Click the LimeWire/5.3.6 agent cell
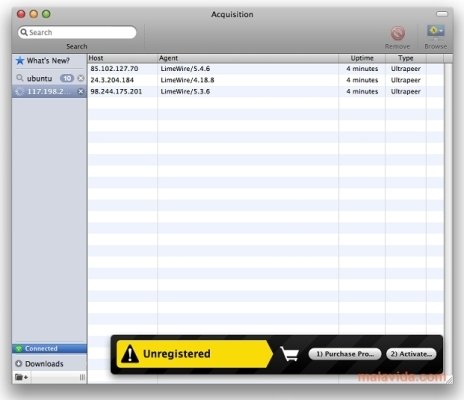 coord(185,91)
